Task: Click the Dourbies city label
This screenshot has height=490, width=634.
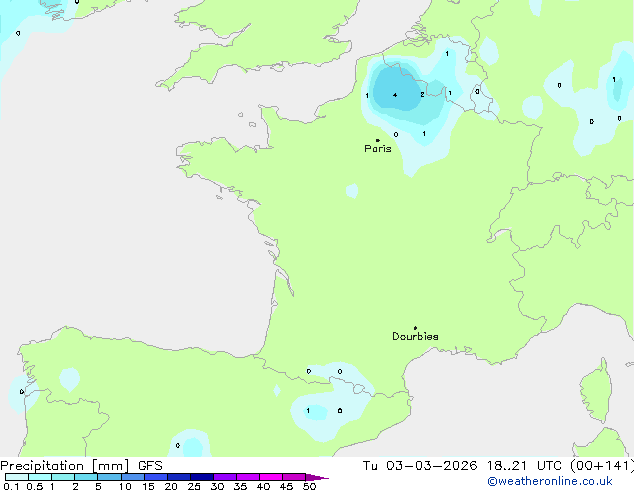Action: point(415,336)
